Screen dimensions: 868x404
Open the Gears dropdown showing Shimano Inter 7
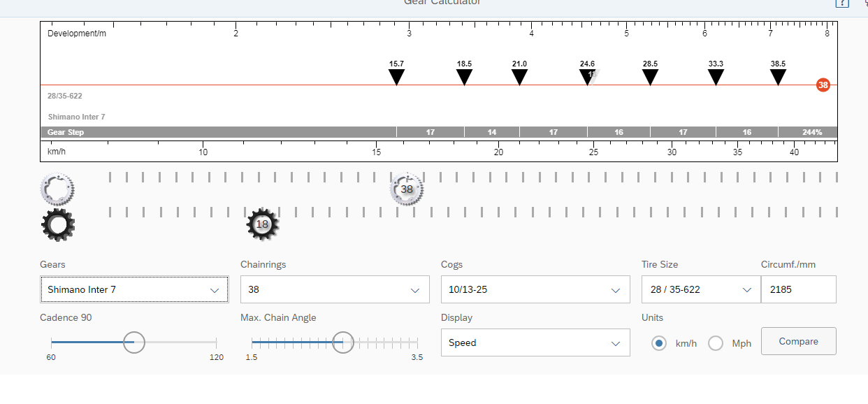point(134,289)
